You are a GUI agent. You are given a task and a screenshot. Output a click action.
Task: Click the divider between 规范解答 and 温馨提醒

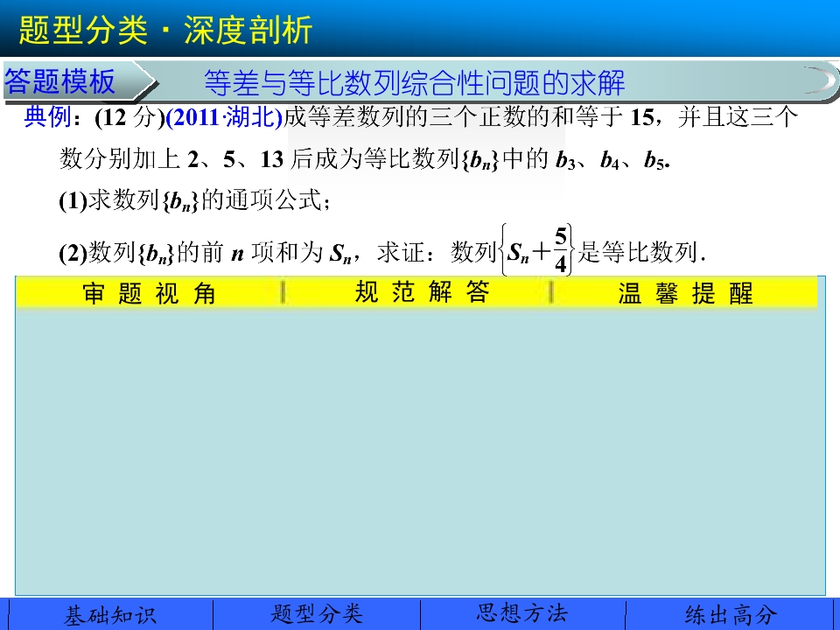[x=551, y=293]
